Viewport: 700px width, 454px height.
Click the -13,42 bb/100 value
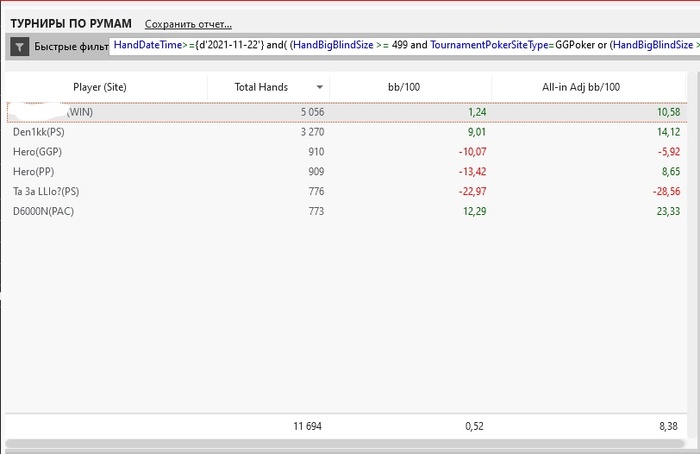472,171
